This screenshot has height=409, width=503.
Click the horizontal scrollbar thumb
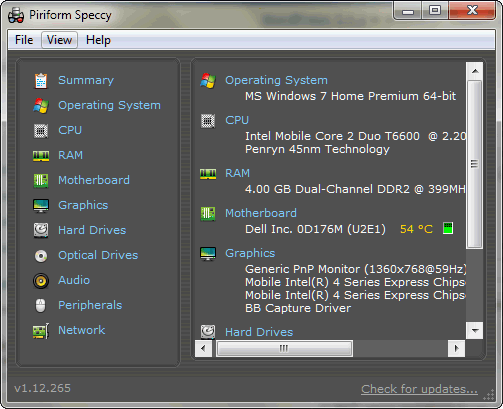[x=284, y=349]
